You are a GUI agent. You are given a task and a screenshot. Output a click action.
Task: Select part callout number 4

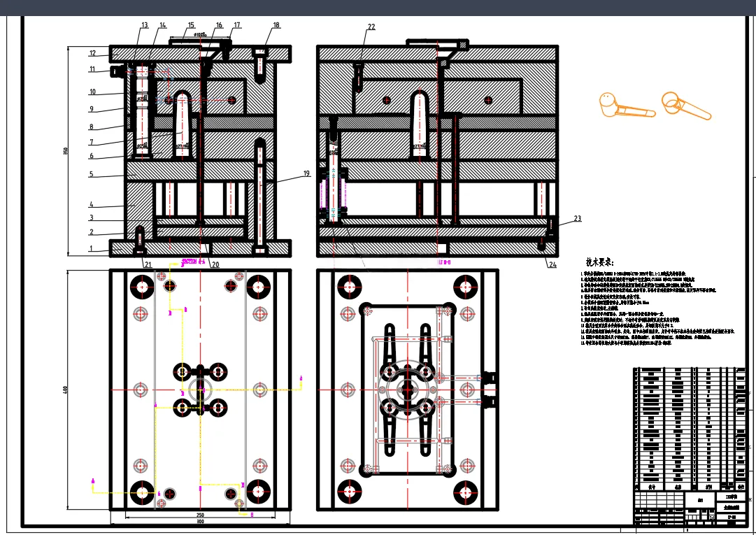pyautogui.click(x=91, y=205)
